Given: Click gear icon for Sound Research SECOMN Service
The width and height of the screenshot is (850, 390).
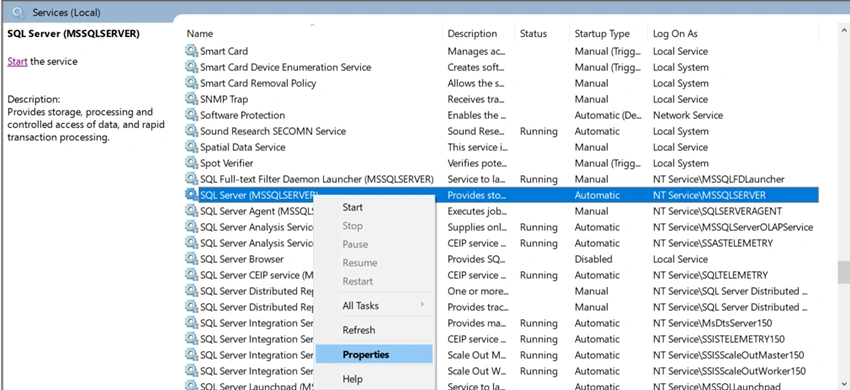Looking at the screenshot, I should tap(191, 131).
